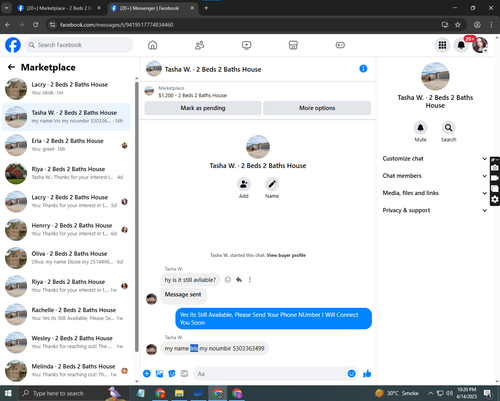This screenshot has width=500, height=401.
Task: Open the Melinda - 2 Beds 2 Baths House chat
Action: [67, 370]
